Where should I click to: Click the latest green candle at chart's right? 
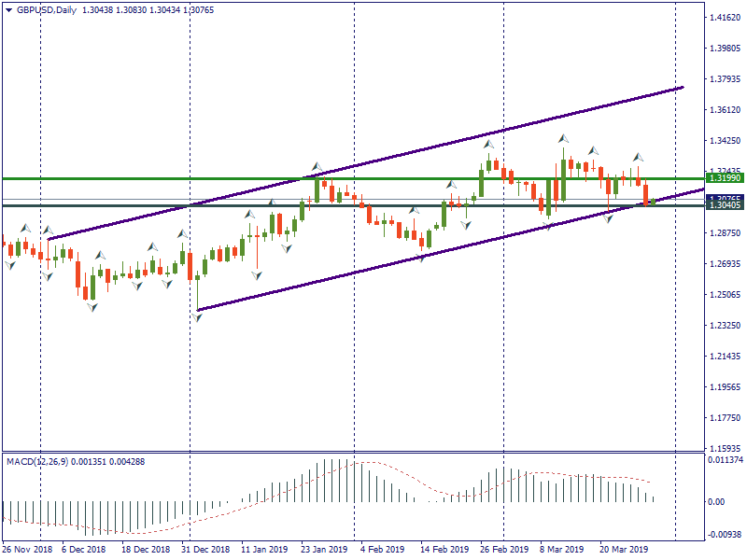pyautogui.click(x=654, y=202)
